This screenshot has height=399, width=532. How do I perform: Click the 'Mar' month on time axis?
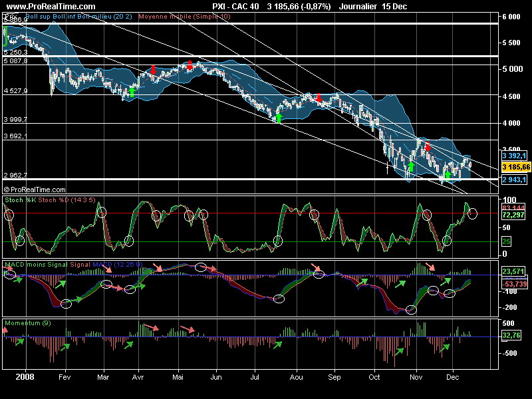click(103, 377)
